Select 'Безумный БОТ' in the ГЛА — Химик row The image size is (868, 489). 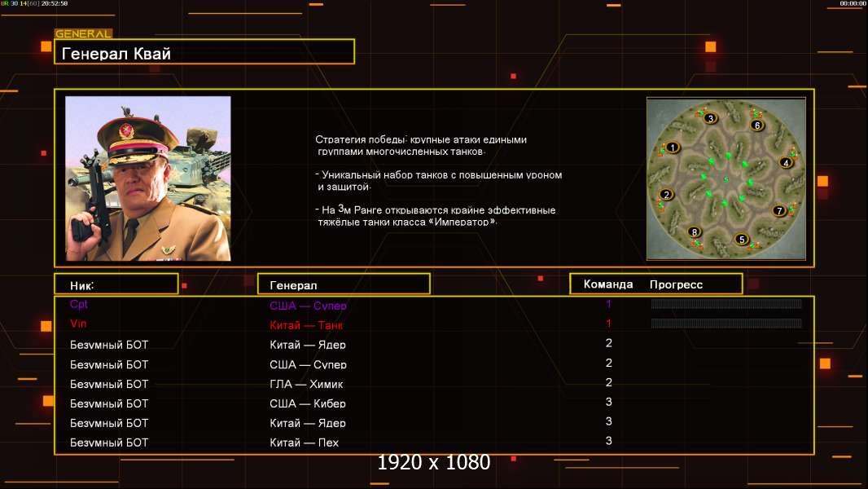[x=109, y=384]
